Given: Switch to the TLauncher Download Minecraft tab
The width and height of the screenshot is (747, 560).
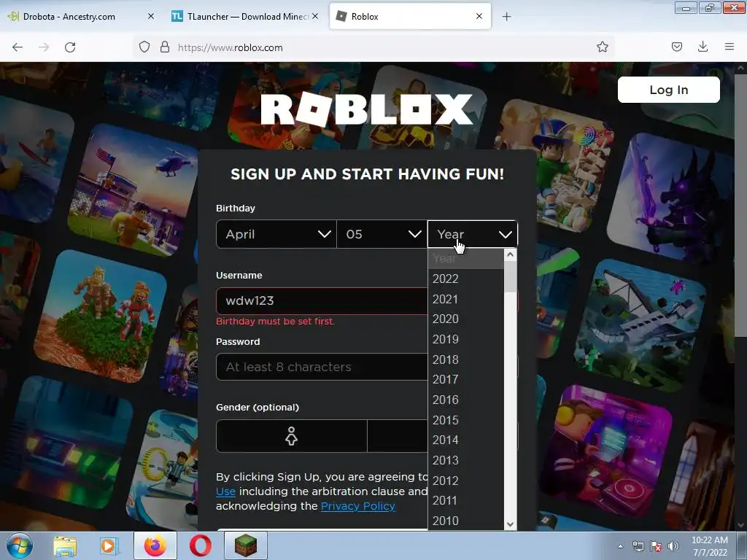Looking at the screenshot, I should click(244, 17).
